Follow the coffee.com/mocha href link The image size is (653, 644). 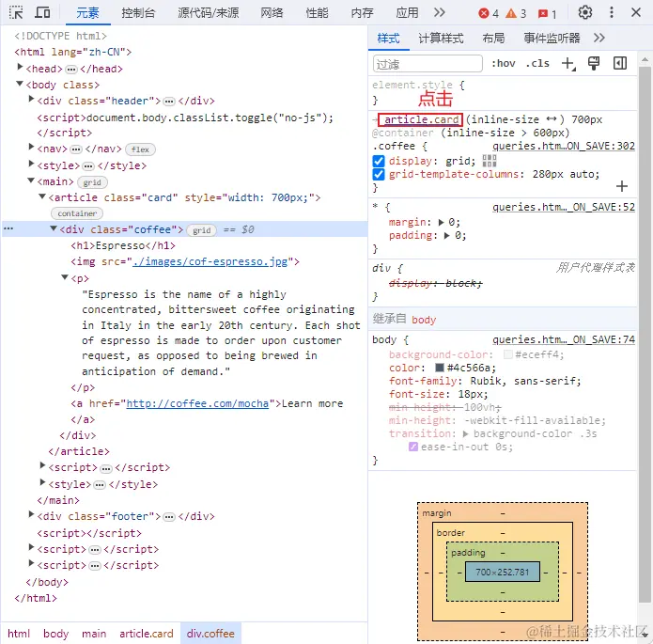click(197, 404)
